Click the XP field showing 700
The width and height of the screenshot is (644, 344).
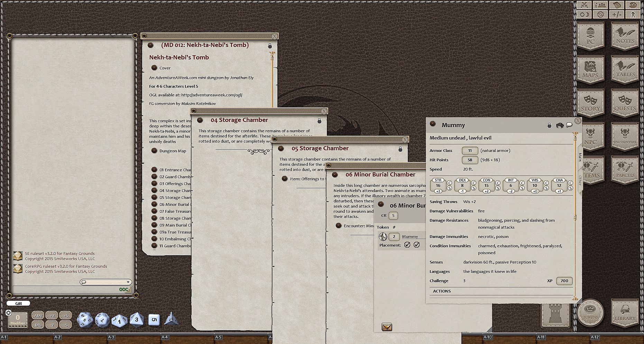564,281
